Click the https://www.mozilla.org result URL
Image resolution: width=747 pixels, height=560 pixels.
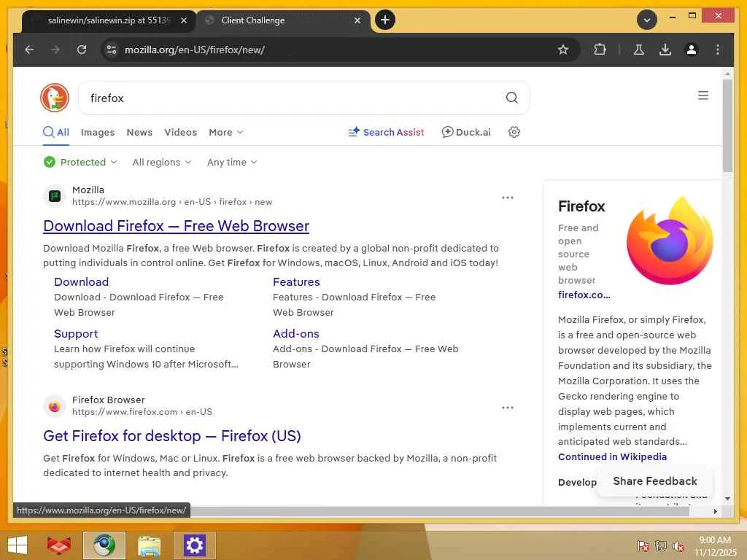point(172,202)
